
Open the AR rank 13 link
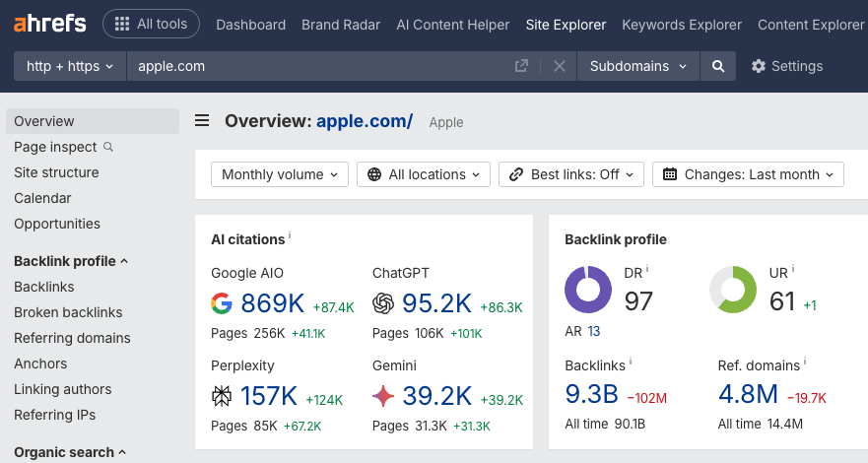click(593, 331)
